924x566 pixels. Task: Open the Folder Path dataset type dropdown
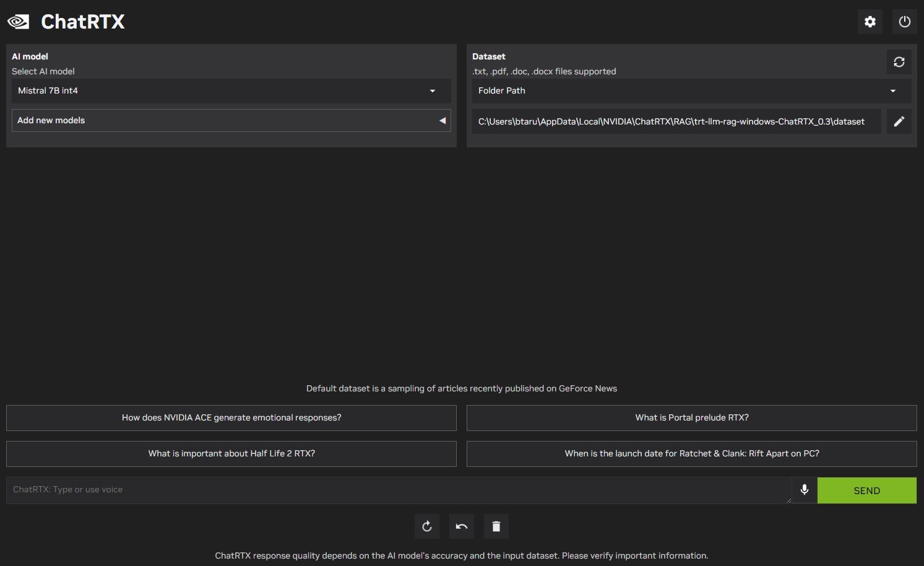692,91
